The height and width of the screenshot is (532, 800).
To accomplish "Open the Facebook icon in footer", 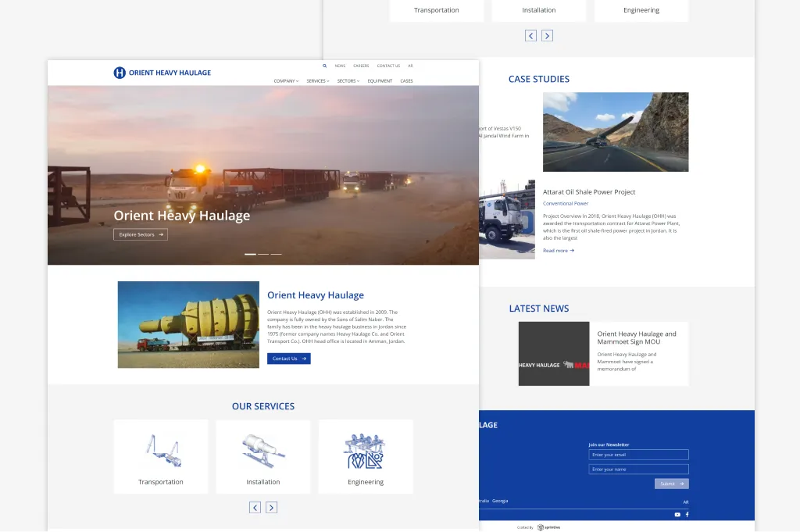I will (x=687, y=515).
